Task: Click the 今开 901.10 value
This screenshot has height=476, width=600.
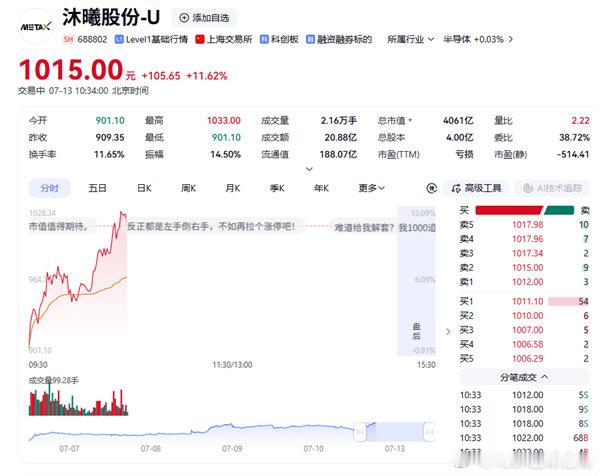Action: (x=110, y=121)
